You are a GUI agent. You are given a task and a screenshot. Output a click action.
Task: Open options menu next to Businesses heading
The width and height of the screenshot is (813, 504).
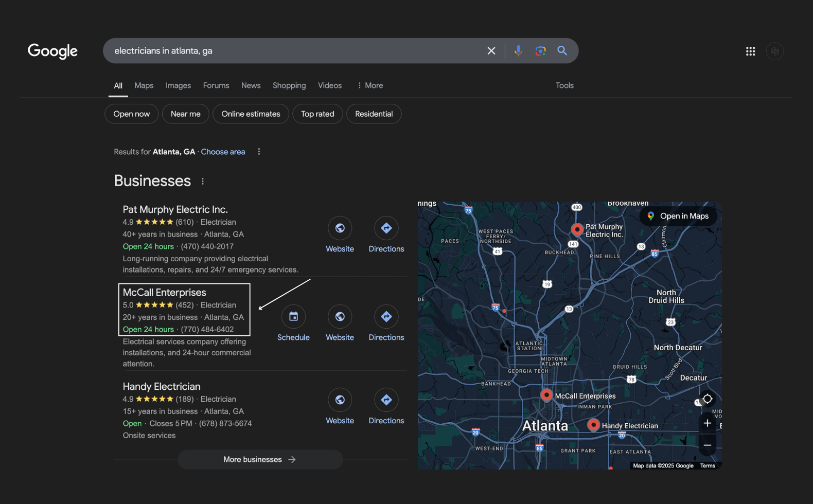pos(203,182)
